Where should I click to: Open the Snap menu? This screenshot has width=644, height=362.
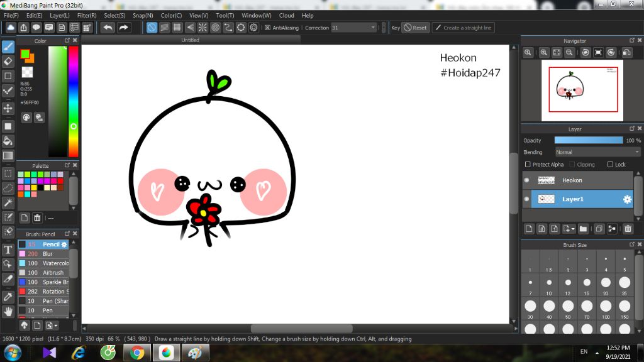pyautogui.click(x=143, y=16)
